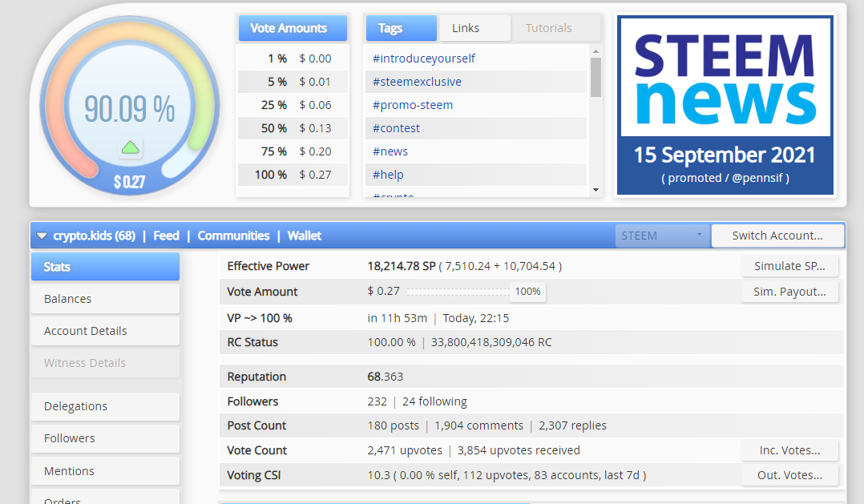
Task: Select the 100 % vote amount row
Action: pos(293,175)
